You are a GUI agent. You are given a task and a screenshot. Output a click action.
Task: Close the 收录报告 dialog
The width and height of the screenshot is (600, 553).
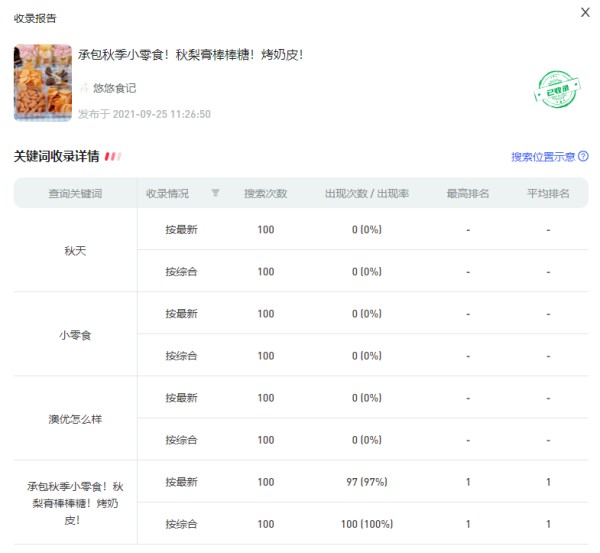tap(585, 12)
